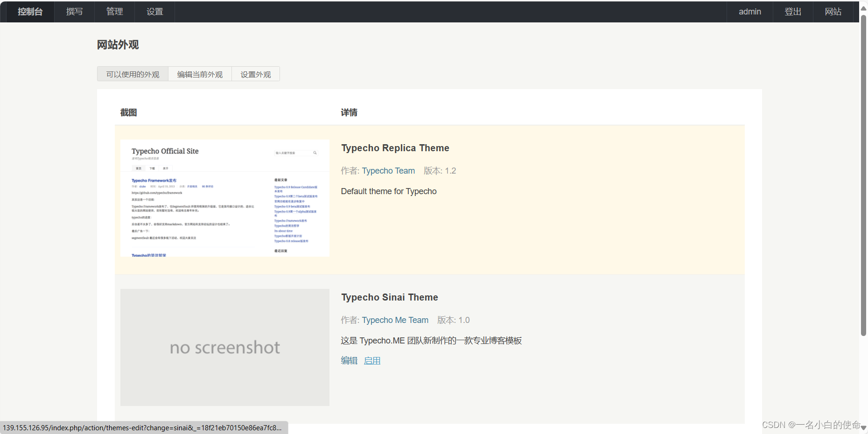Viewport: 868px width, 434px height.
Task: Click the 网站外观 page heading
Action: pos(118,45)
